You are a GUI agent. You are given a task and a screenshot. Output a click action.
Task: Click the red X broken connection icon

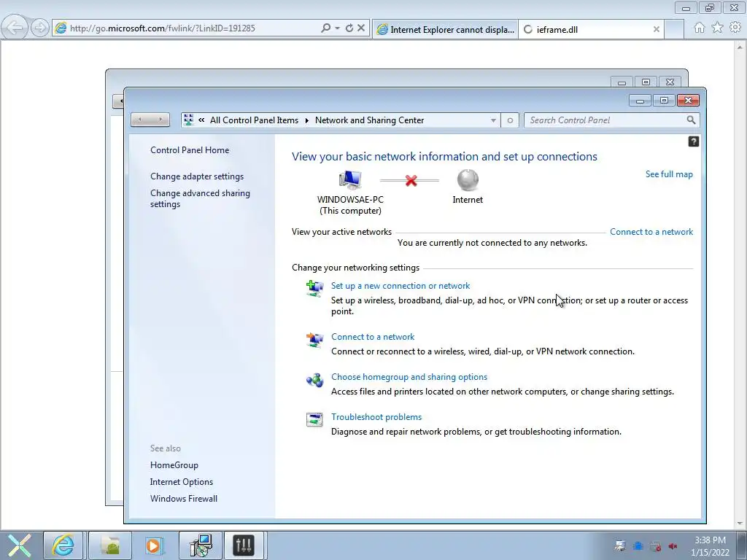(x=411, y=181)
